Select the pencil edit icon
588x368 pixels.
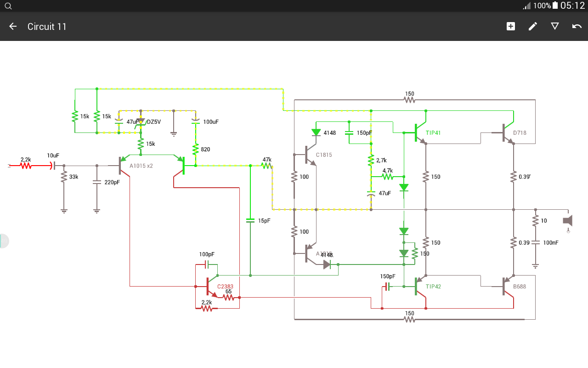click(x=533, y=26)
